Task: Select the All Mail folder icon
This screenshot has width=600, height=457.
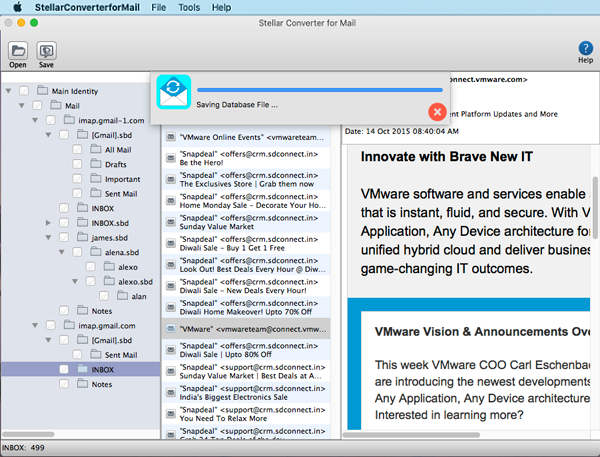Action: coord(96,149)
